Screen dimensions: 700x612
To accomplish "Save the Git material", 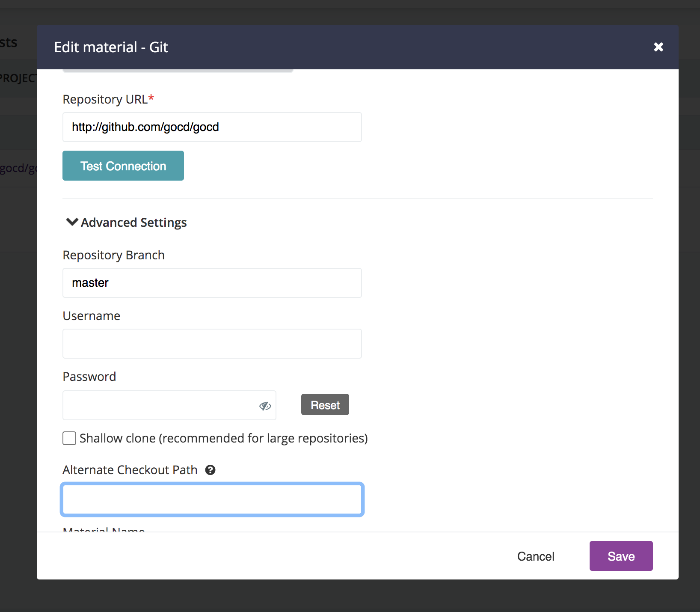I will (x=621, y=556).
